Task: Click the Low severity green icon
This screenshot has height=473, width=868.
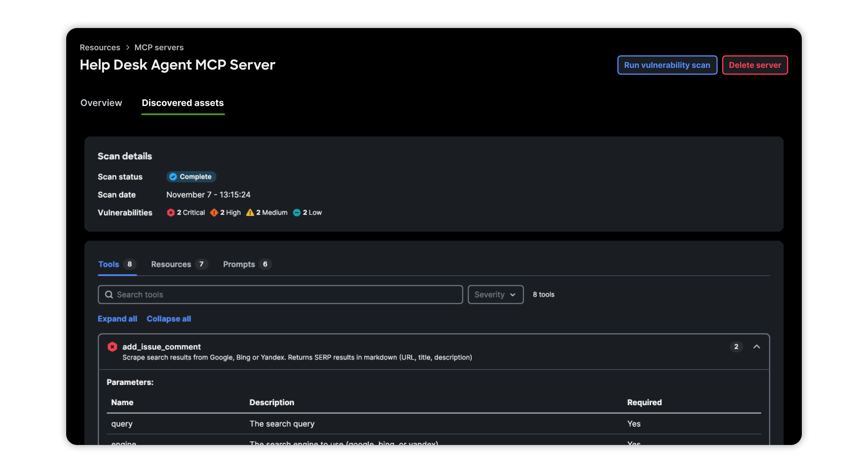Action: point(298,212)
